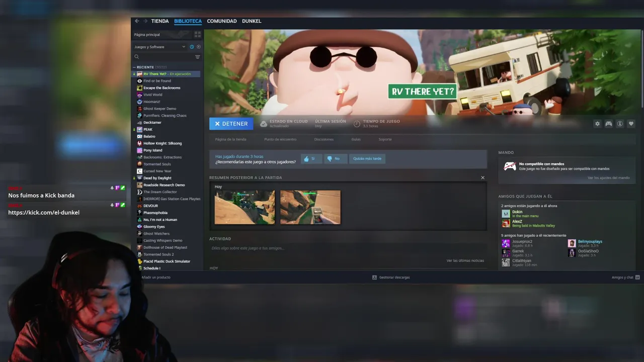Click the page vertical scrollbar
Image resolution: width=644 pixels, height=362 pixels.
pos(642,65)
